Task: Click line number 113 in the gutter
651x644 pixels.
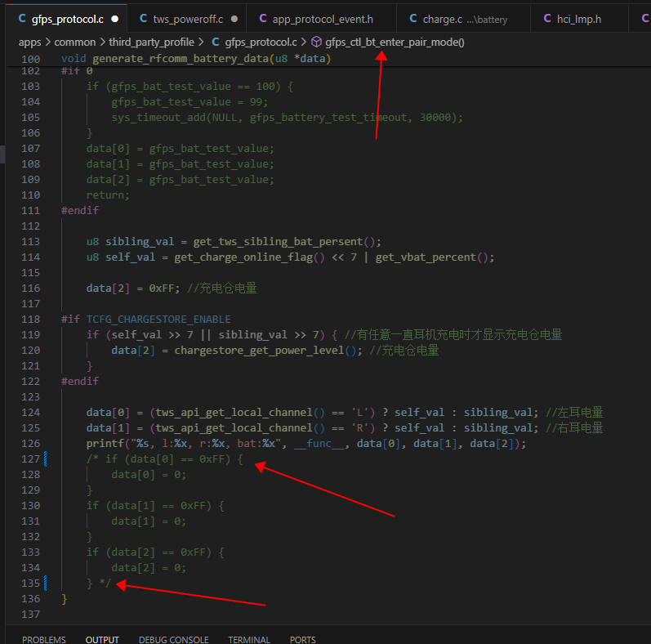Action: pos(31,242)
